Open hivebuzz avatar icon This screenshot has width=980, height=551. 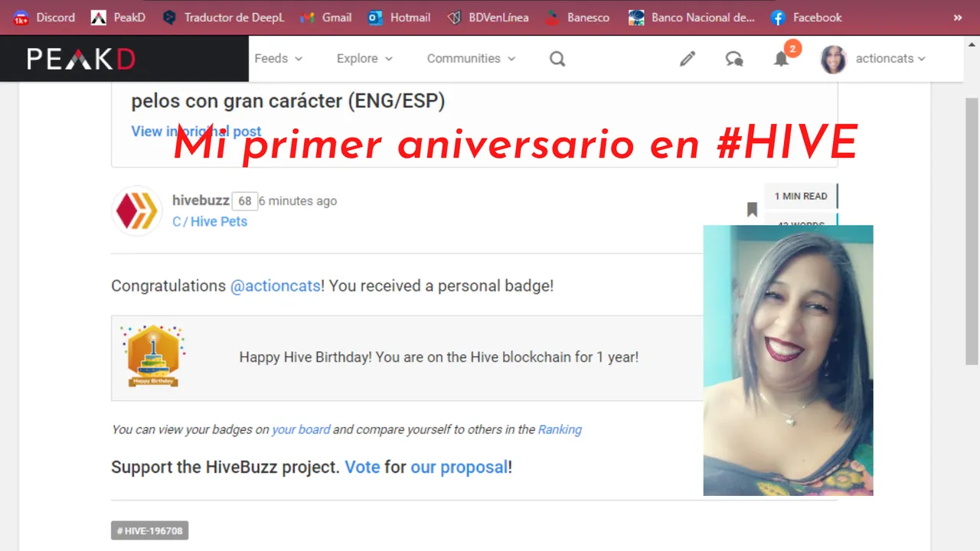138,211
